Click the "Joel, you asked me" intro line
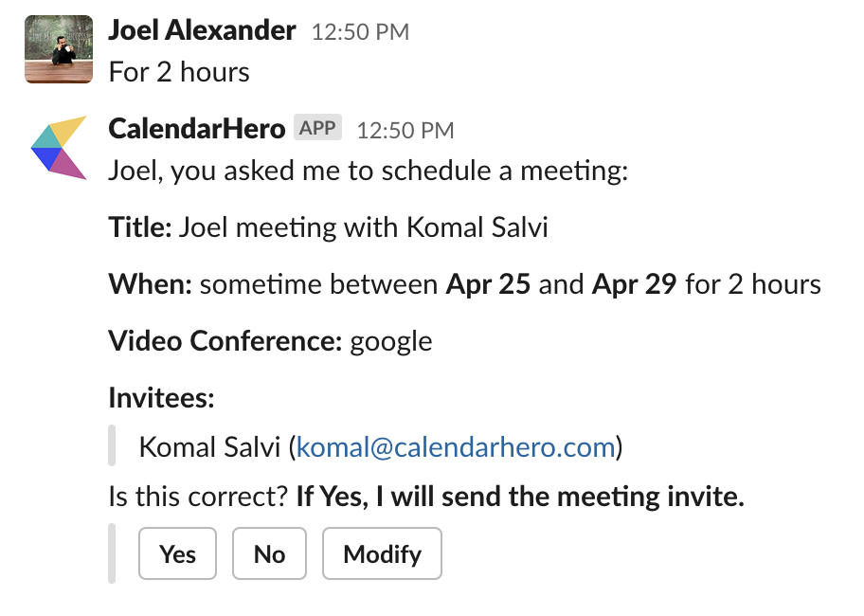This screenshot has height=616, width=864. (x=369, y=172)
